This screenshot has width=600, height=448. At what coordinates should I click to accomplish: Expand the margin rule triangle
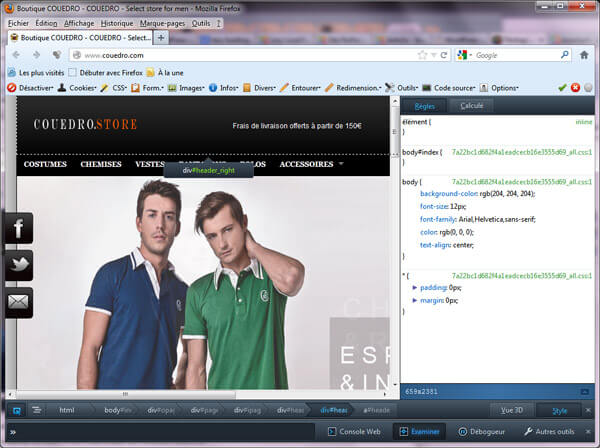point(414,301)
